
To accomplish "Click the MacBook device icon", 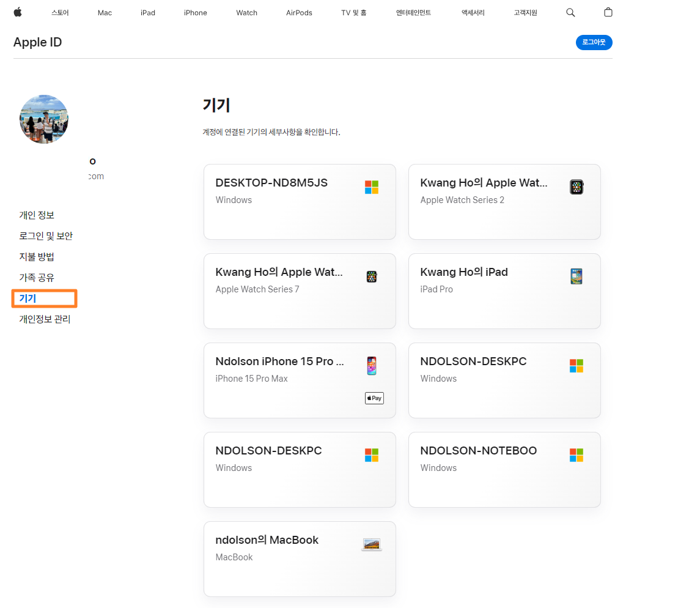I will [x=372, y=544].
